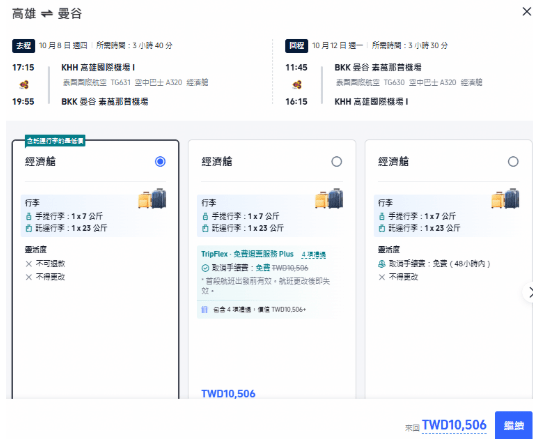
Task: Click return departure time 11:45
Action: point(296,67)
